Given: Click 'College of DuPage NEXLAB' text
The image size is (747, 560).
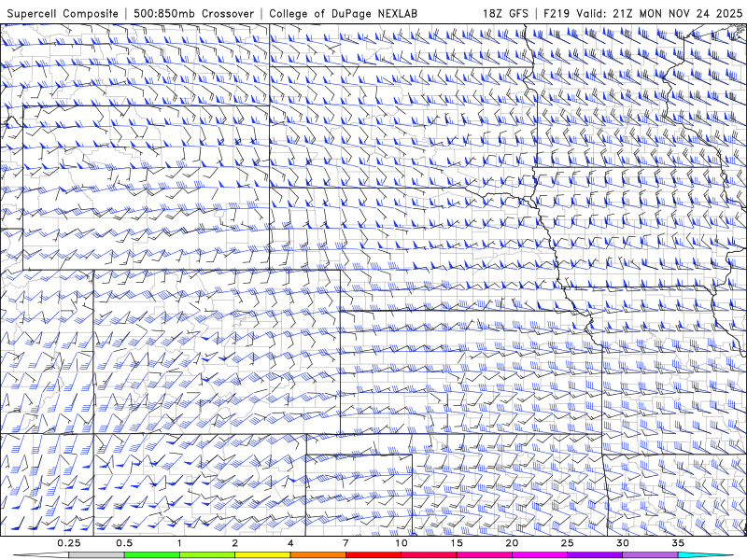Looking at the screenshot, I should [x=343, y=13].
